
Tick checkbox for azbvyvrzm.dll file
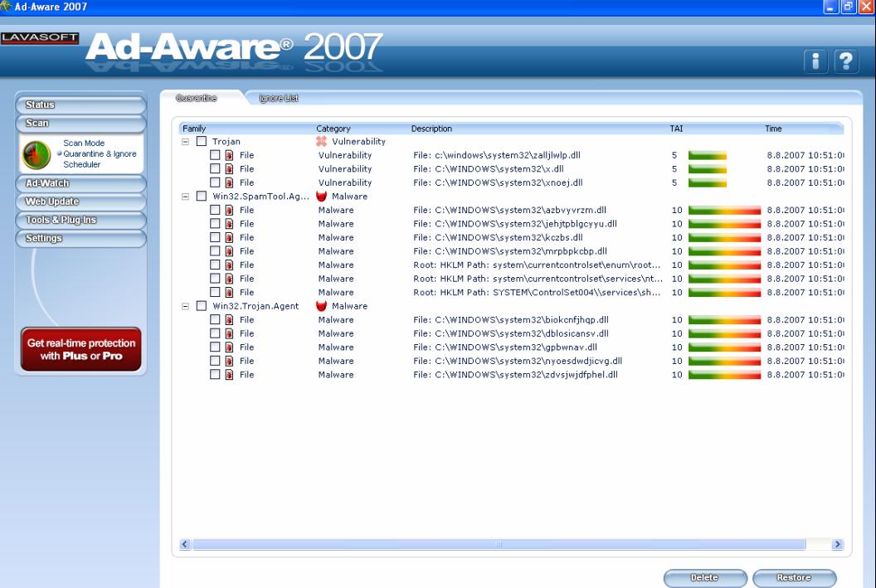pos(215,210)
